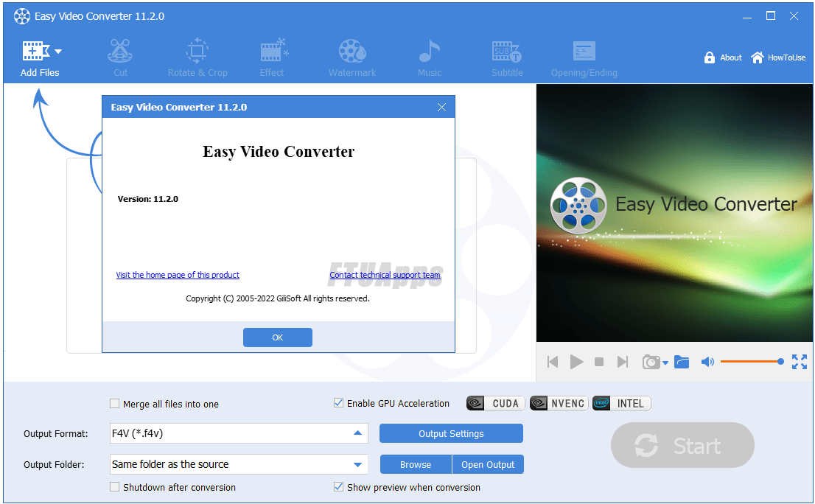Take a snapshot with camera icon
Viewport: 815px width, 504px height.
coord(651,362)
